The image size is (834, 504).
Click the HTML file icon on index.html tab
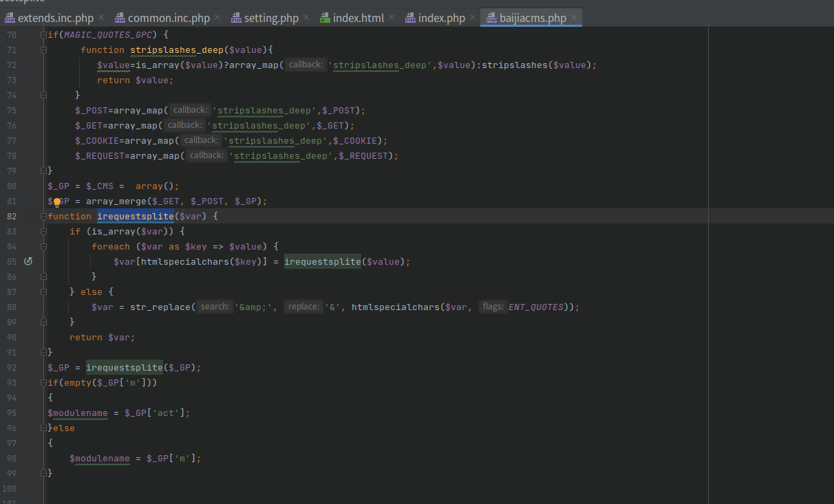click(325, 19)
